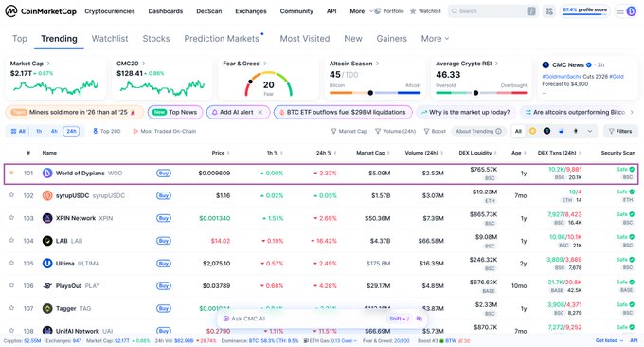The width and height of the screenshot is (644, 347).
Task: Buy World of Dypians
Action: point(164,173)
